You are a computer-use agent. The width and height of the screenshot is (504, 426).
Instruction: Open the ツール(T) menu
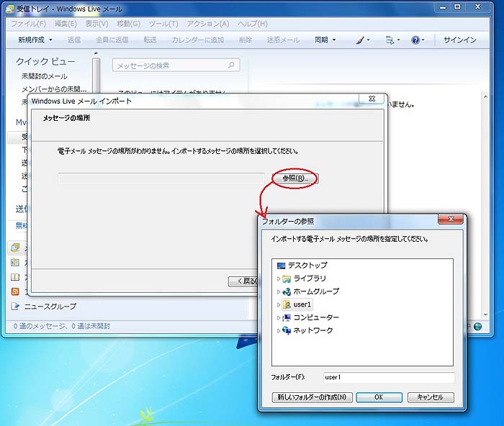(x=163, y=24)
